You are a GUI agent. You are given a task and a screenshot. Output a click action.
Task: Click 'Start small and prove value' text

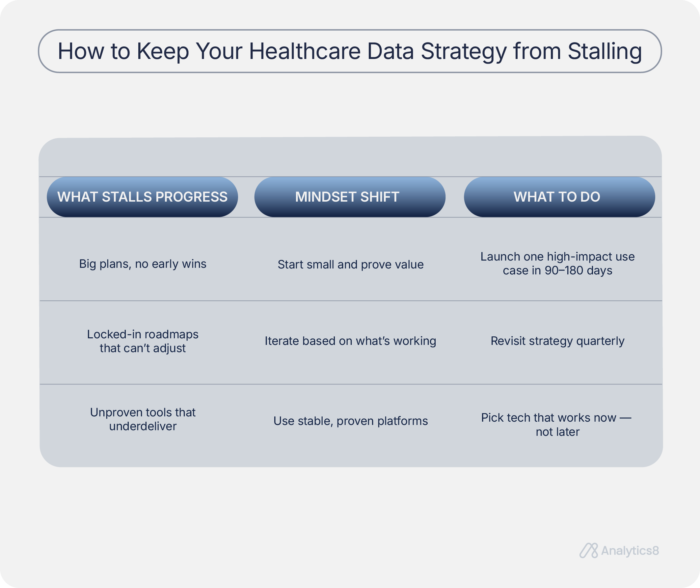coord(351,265)
